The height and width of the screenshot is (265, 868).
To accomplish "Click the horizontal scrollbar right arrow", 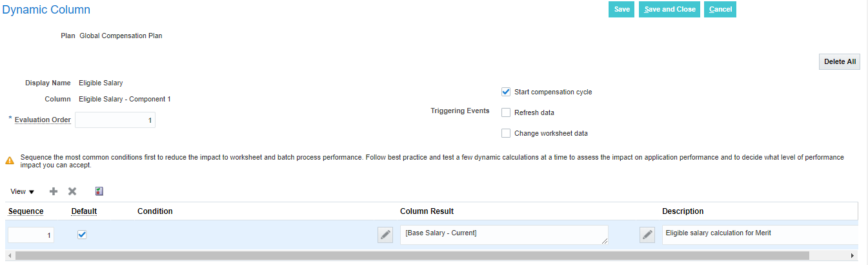I will [x=853, y=256].
